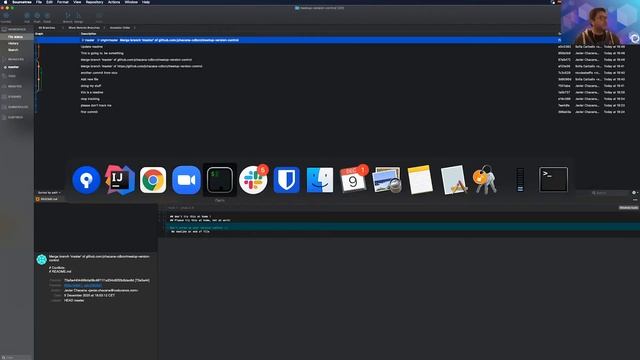Click the commit search field

[x=610, y=193]
